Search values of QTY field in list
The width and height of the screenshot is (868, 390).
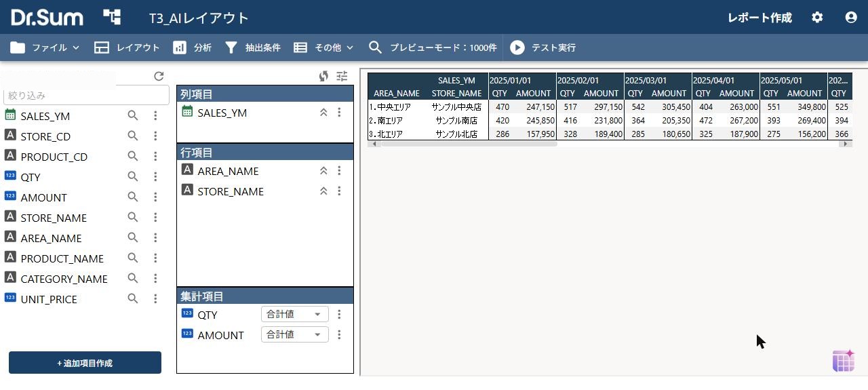point(133,177)
